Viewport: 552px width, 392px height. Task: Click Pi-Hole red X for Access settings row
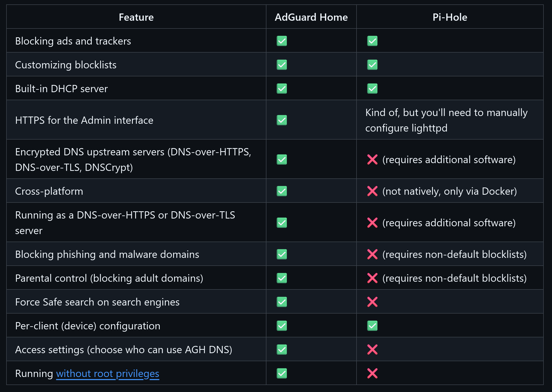tap(372, 350)
